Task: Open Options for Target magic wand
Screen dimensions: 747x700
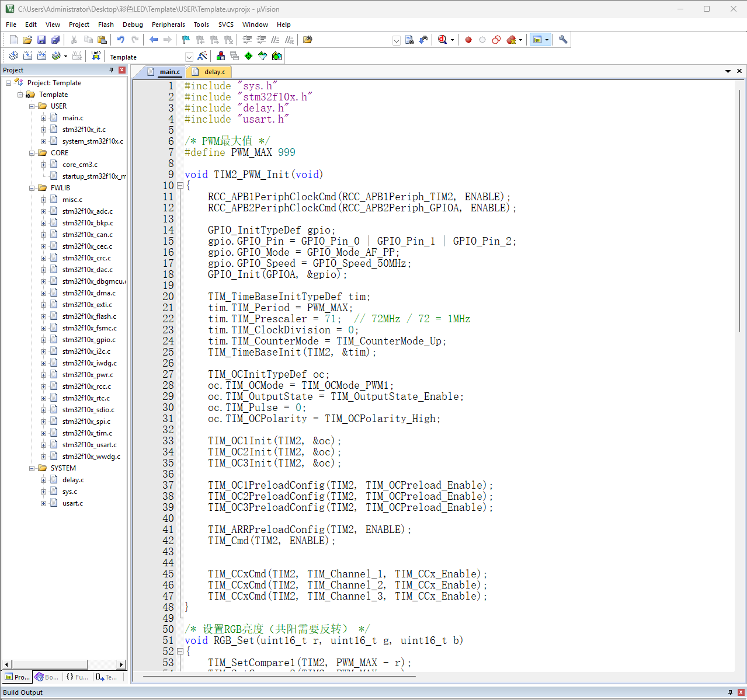Action: click(202, 56)
